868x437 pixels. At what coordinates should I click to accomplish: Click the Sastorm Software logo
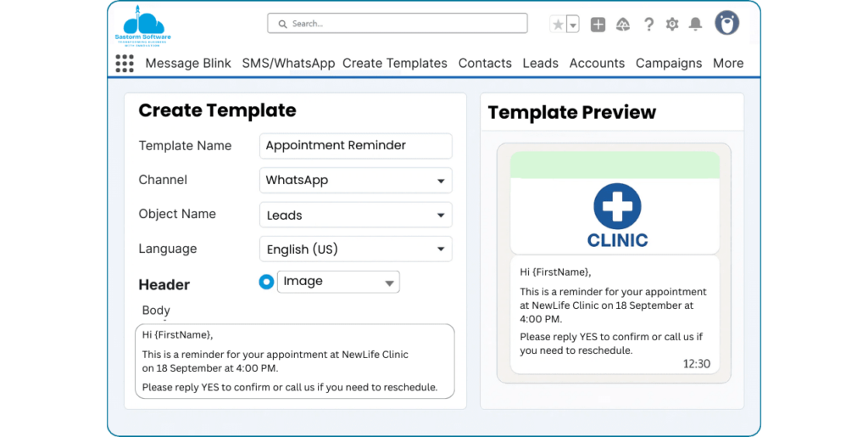pyautogui.click(x=142, y=25)
